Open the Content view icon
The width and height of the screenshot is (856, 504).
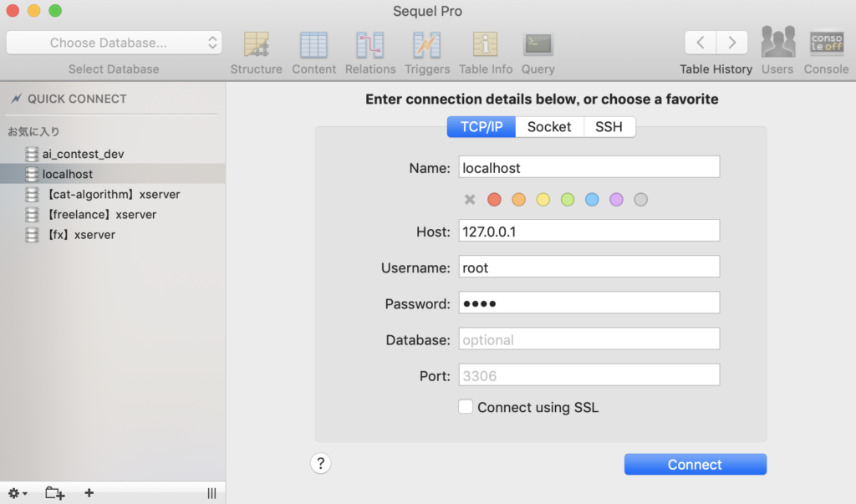coord(313,45)
